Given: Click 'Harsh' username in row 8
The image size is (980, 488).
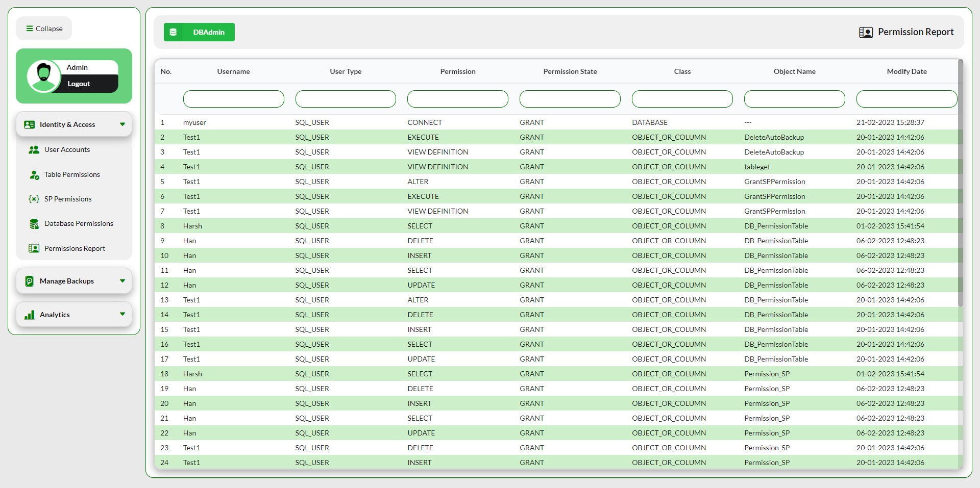Looking at the screenshot, I should (192, 226).
